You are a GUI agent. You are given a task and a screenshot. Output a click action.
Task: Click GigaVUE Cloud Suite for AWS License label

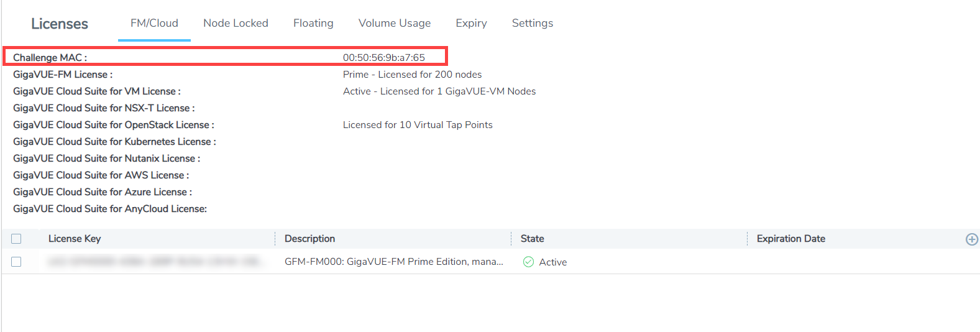point(101,175)
